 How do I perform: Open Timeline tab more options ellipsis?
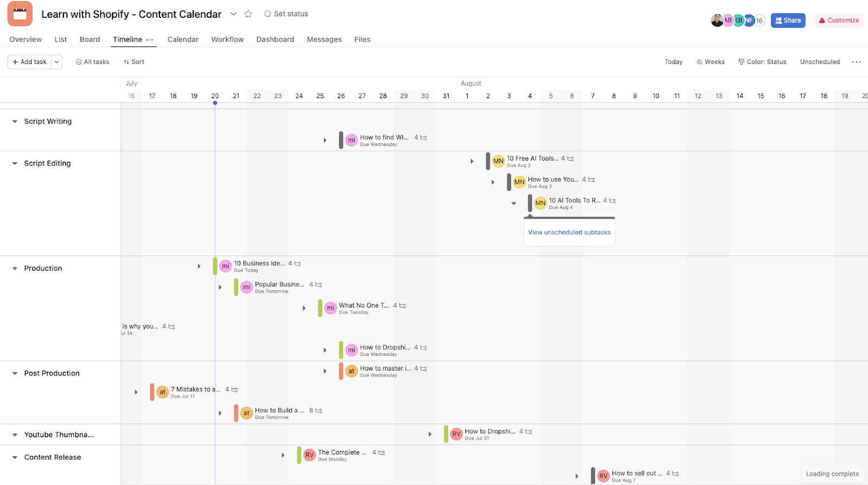point(150,40)
